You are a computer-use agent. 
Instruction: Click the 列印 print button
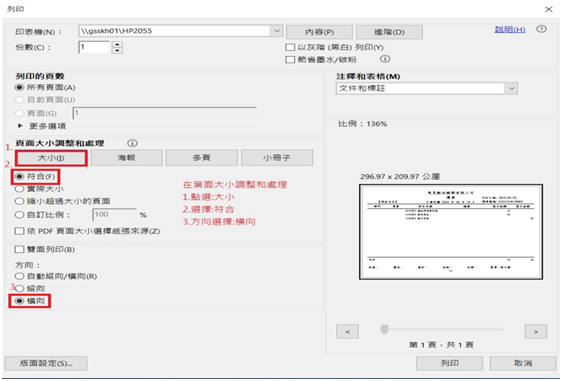coord(449,363)
